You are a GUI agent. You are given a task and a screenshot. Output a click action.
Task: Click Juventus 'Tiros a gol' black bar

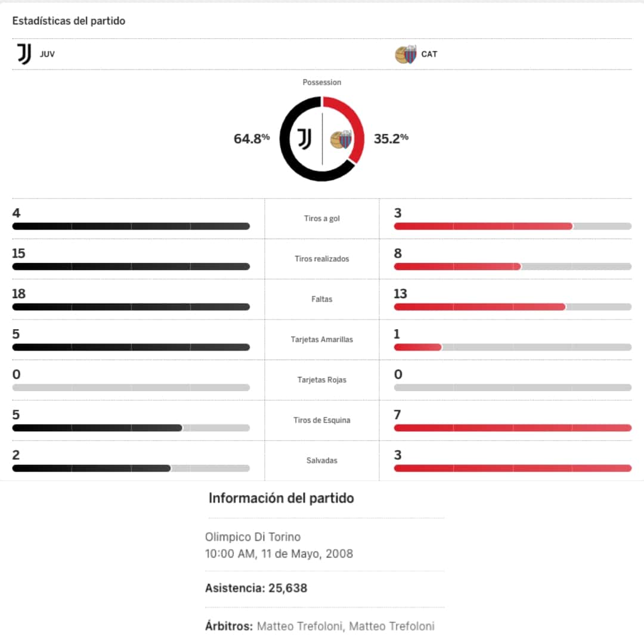(x=131, y=227)
